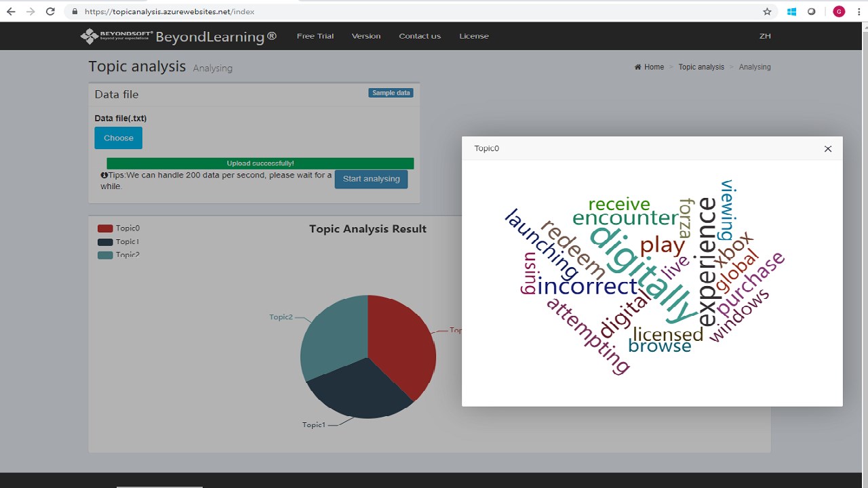Click the word receive in cloud
The width and height of the screenshot is (868, 488).
[619, 204]
